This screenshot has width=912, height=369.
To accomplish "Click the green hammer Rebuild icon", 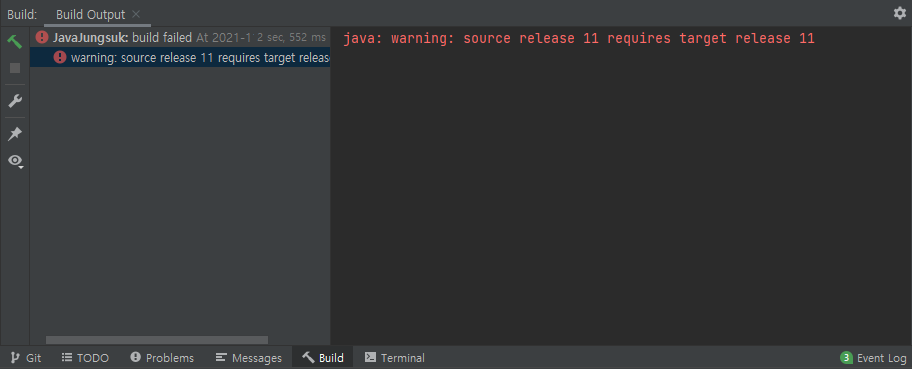I will pos(15,41).
